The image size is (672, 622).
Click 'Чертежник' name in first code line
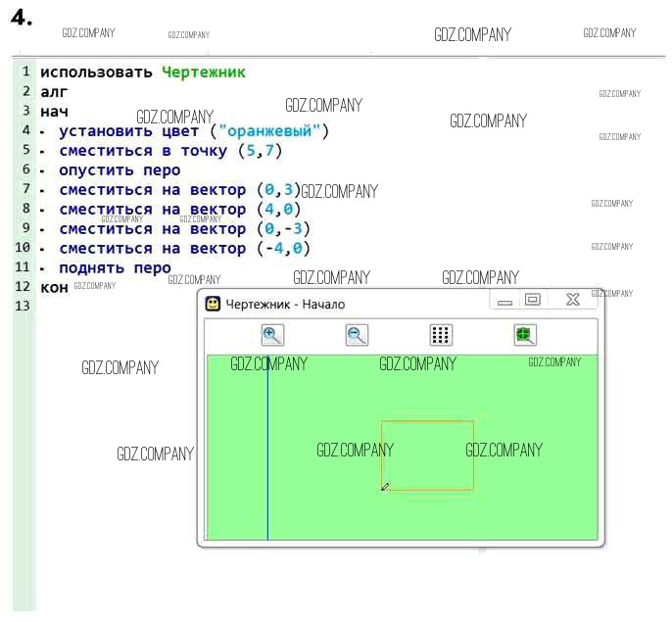tap(204, 72)
